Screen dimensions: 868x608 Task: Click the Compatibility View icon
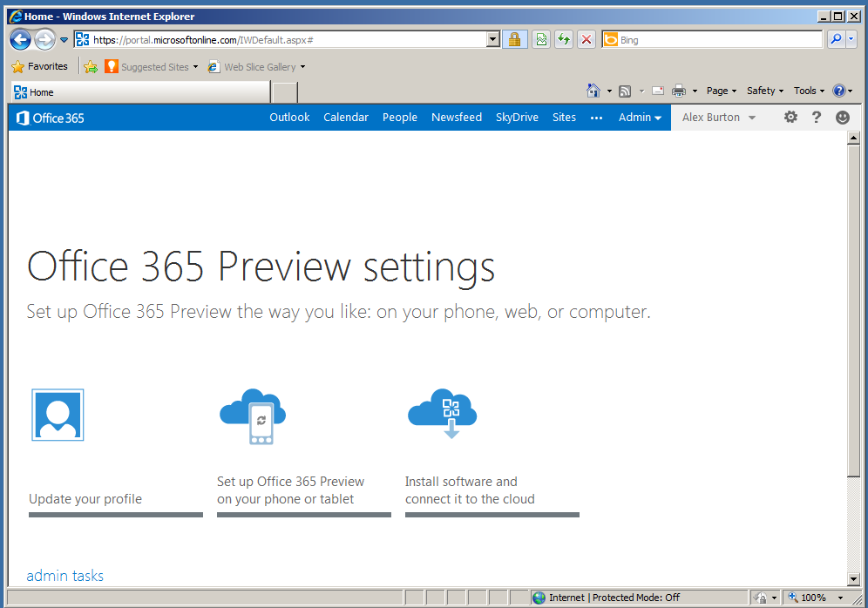pos(541,40)
